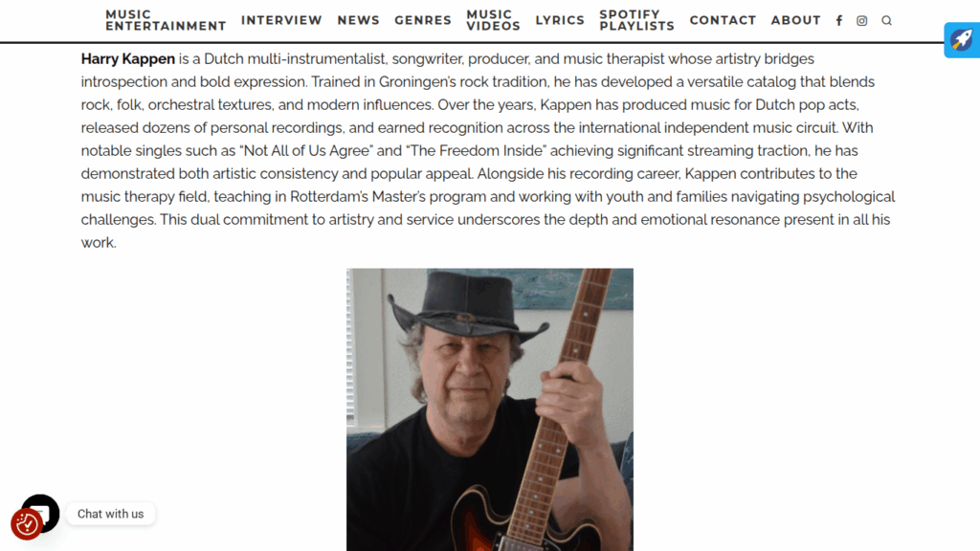Open the Music Entertainment menu
980x551 pixels.
coord(166,21)
